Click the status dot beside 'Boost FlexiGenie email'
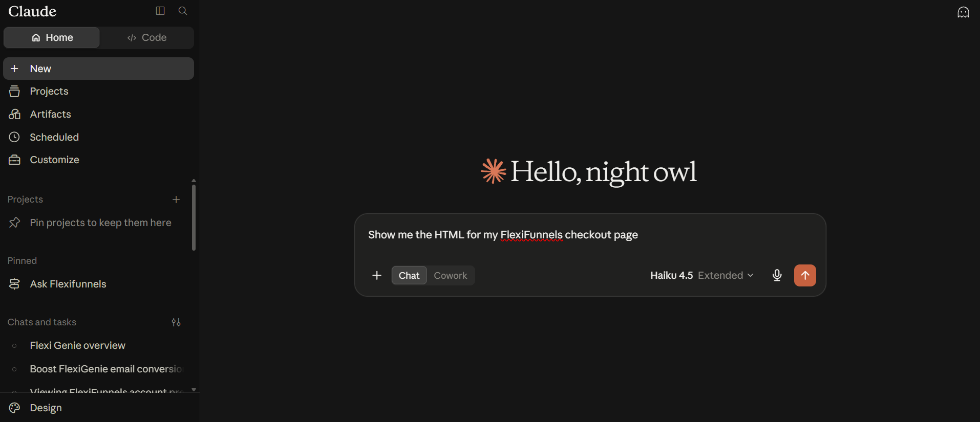Image resolution: width=980 pixels, height=422 pixels. pyautogui.click(x=14, y=369)
